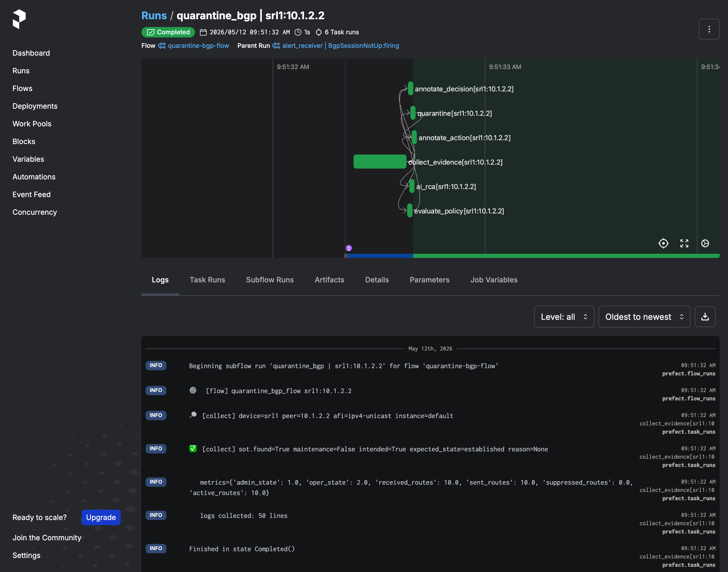Image resolution: width=728 pixels, height=572 pixels.
Task: Open the Job Variables tab
Action: [x=494, y=280]
